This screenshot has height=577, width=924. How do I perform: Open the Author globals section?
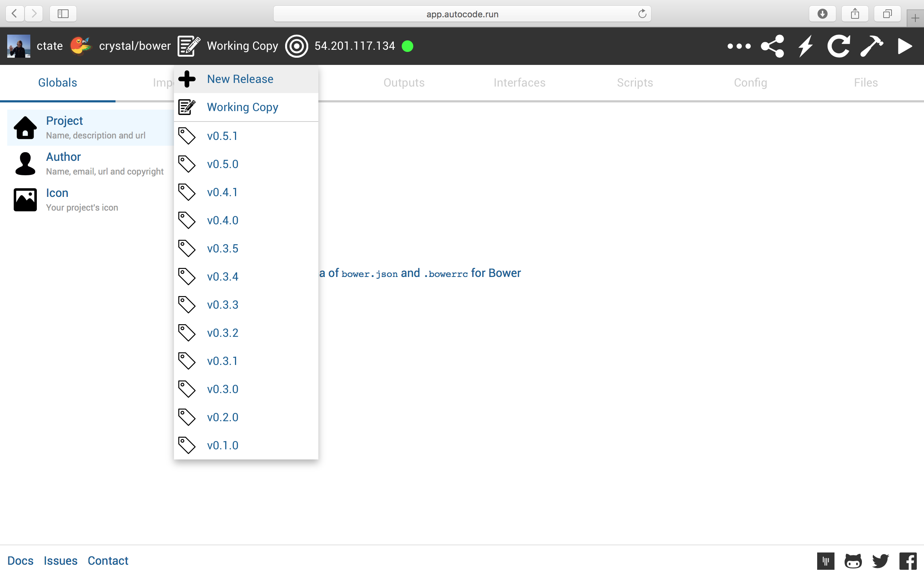pos(64,157)
